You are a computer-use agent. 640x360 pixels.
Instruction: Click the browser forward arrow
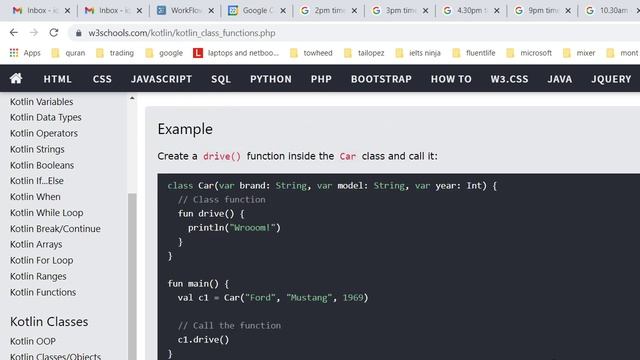pyautogui.click(x=34, y=33)
